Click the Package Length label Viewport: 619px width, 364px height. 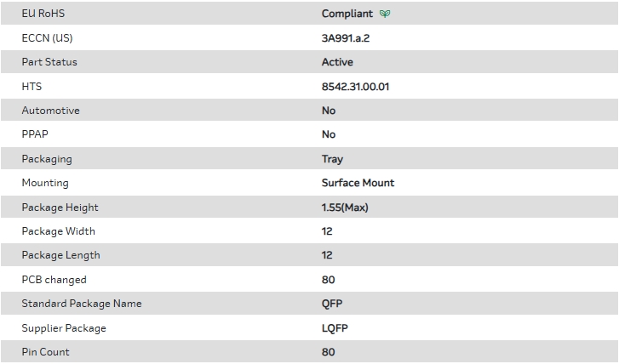60,255
